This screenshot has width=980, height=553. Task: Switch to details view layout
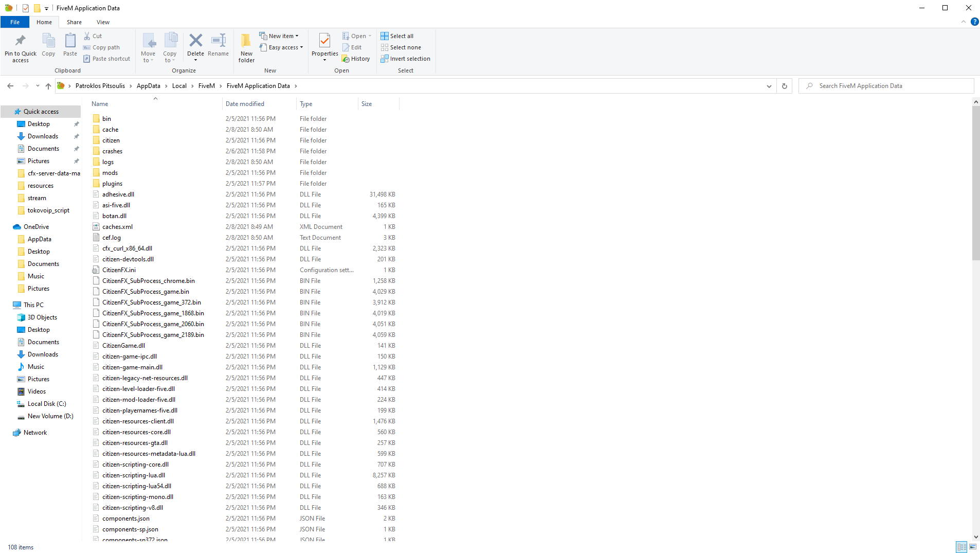[x=961, y=547]
